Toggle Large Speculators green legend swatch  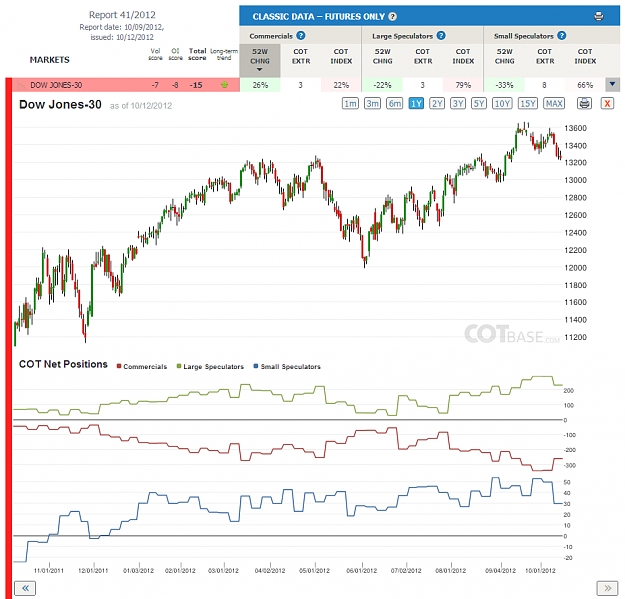click(x=179, y=366)
